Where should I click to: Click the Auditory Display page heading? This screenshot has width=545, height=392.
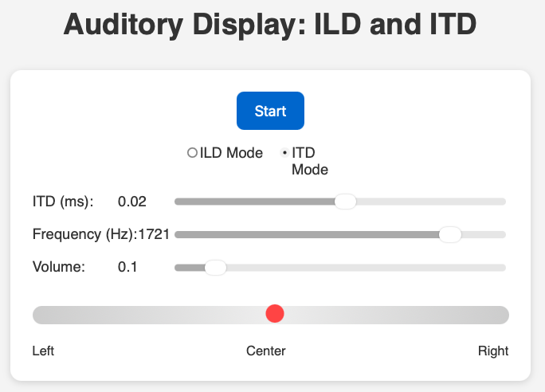[x=270, y=25]
